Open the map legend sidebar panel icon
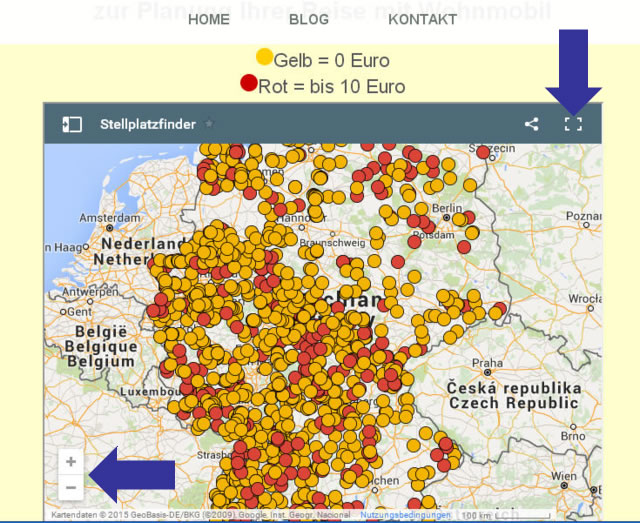The height and width of the screenshot is (523, 640). click(72, 124)
